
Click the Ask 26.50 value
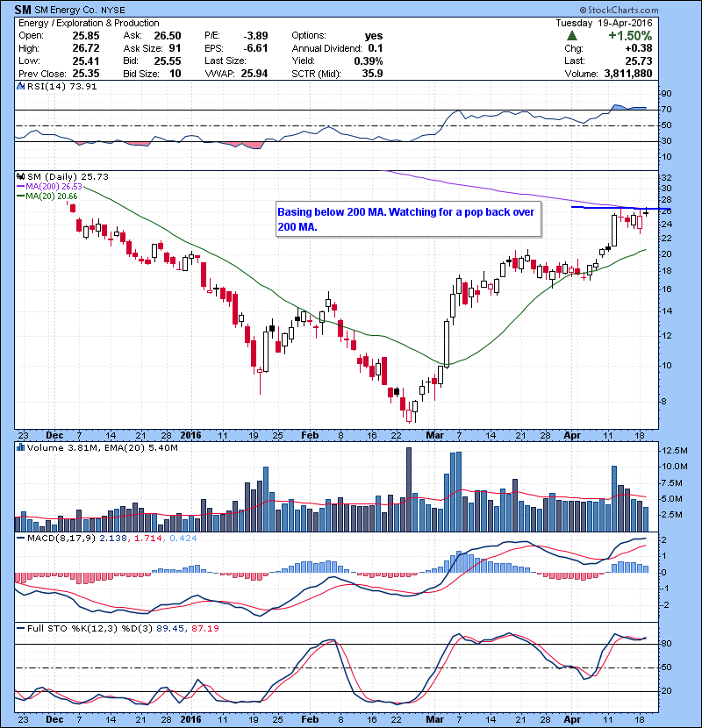coord(168,36)
